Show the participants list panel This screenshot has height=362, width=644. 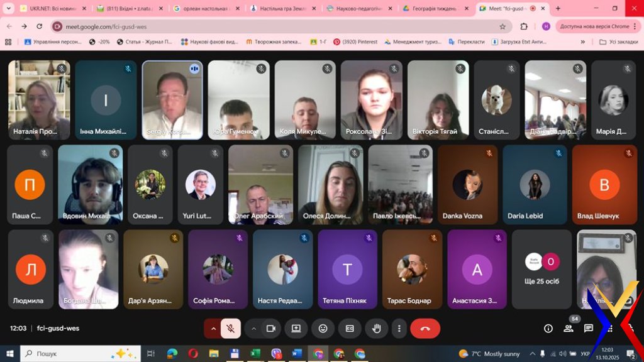[x=569, y=328]
